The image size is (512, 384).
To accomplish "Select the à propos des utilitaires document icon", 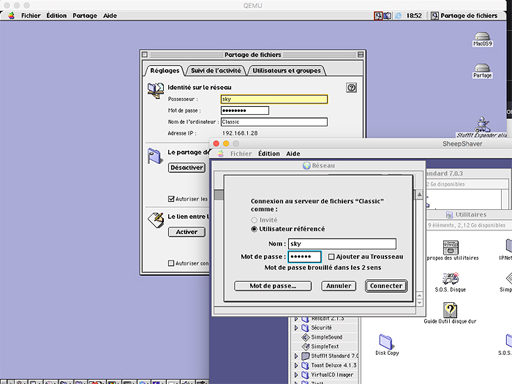I will (x=451, y=247).
